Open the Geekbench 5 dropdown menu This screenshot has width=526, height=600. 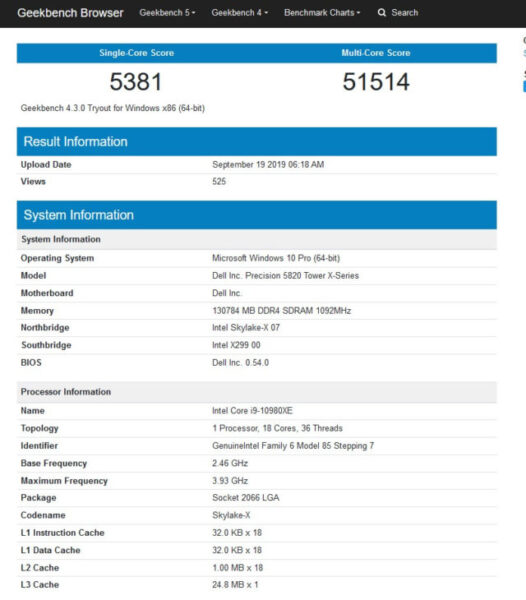(x=167, y=13)
